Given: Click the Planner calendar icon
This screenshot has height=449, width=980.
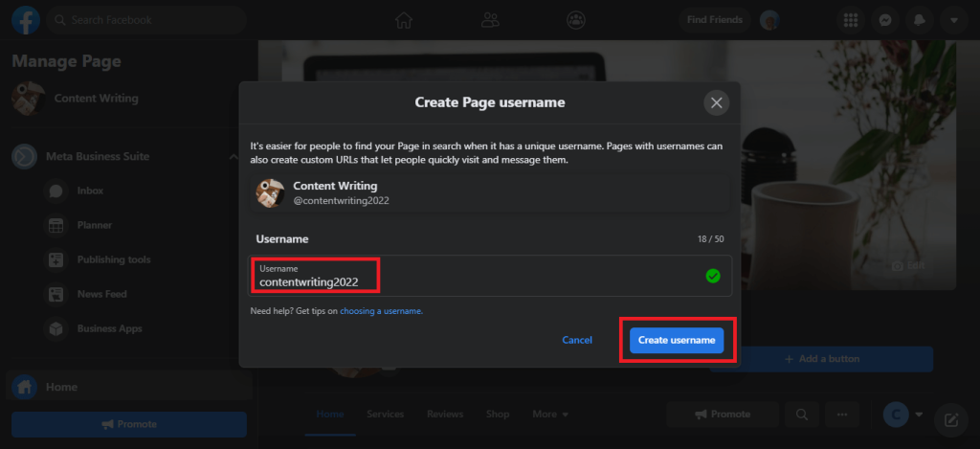Looking at the screenshot, I should 56,225.
